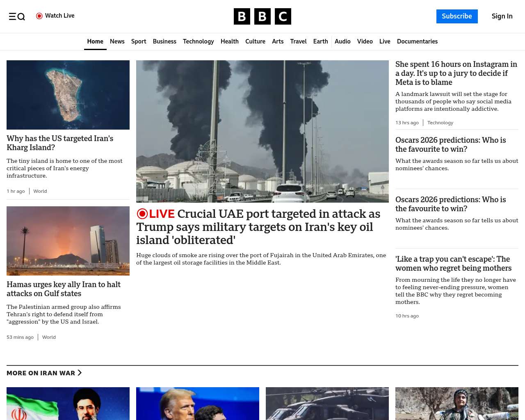The height and width of the screenshot is (420, 525).
Task: Open the Fujairah port smoke image
Action: pyautogui.click(x=262, y=131)
